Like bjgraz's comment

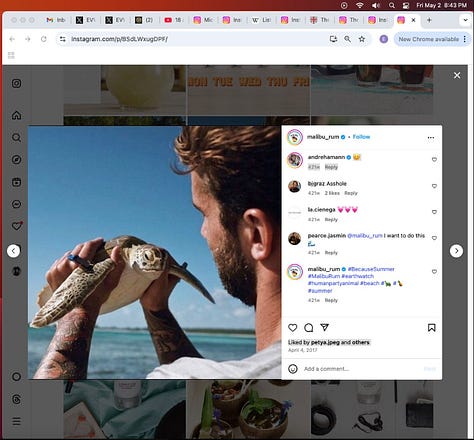point(434,186)
